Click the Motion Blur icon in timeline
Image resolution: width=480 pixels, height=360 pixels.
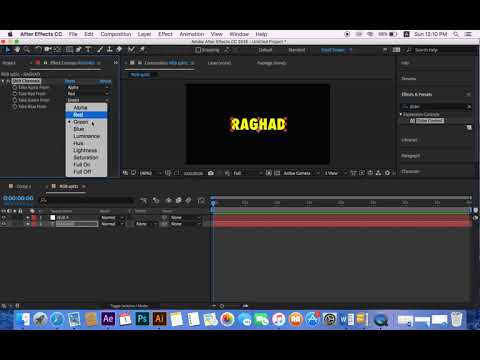(188, 200)
